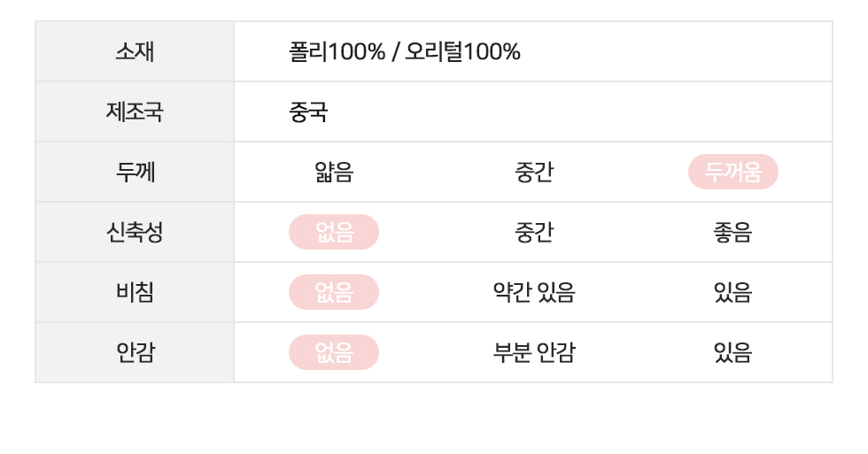The image size is (868, 454).
Task: Select 좋음 for 신축성
Action: click(733, 232)
